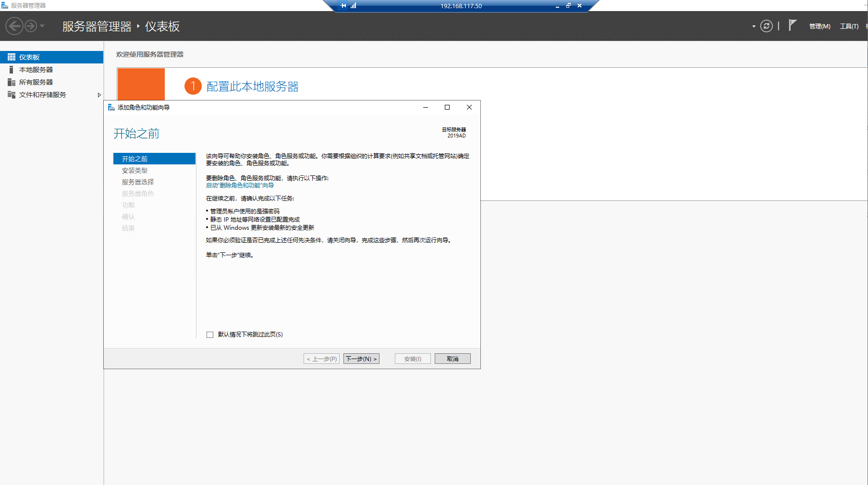Expand the File and Storage Services (文件和存储服务) arrow
This screenshot has width=868, height=485.
pyautogui.click(x=99, y=95)
